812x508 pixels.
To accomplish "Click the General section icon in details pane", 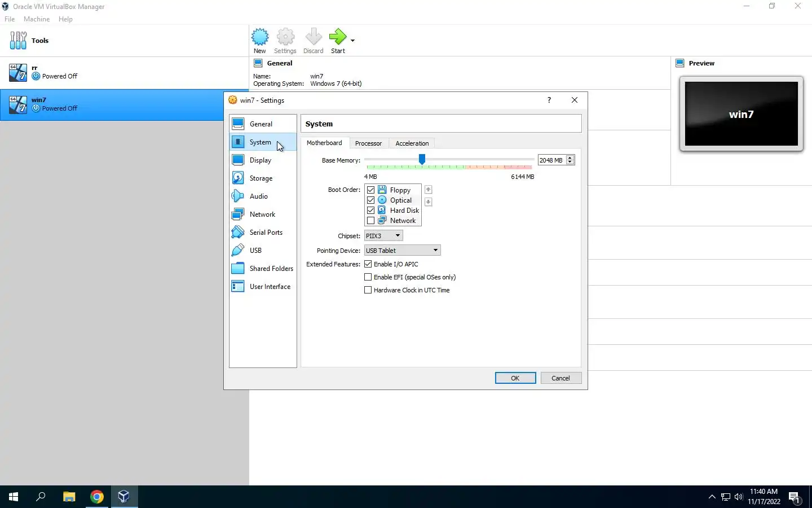I will point(258,63).
